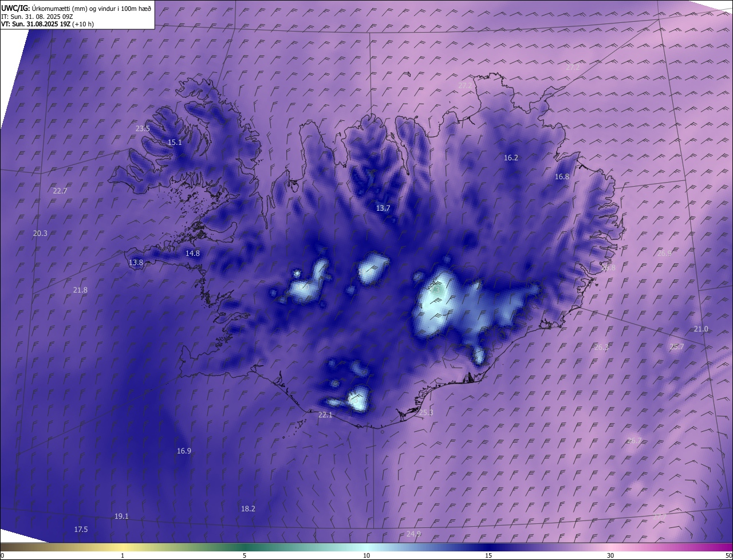
Task: Select the 26.3 value label
Action: 601,348
